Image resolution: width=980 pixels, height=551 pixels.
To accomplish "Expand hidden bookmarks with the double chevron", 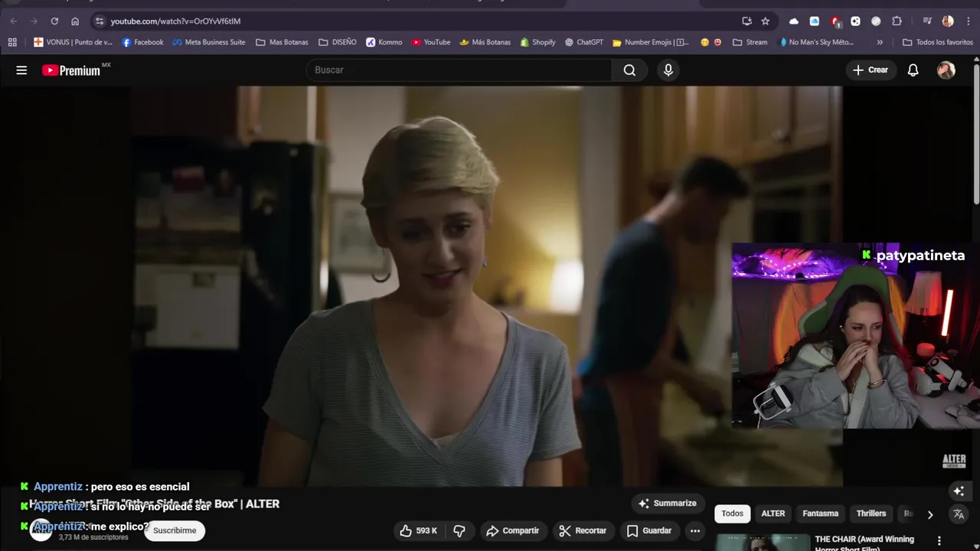I will [x=880, y=42].
